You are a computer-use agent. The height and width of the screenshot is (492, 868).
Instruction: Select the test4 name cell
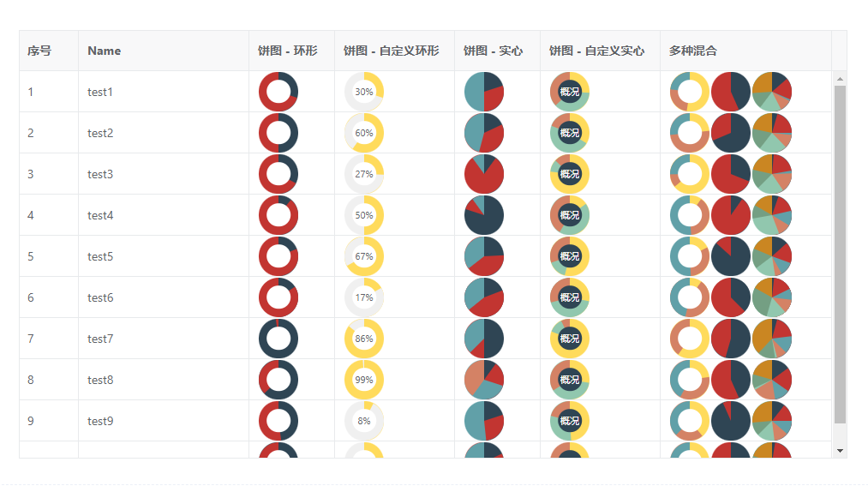pyautogui.click(x=100, y=215)
